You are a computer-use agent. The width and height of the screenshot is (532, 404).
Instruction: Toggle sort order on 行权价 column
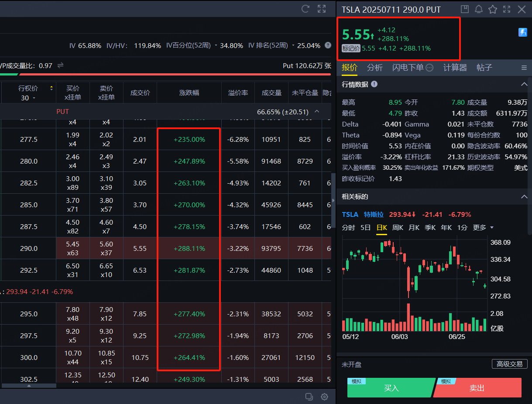(51, 88)
